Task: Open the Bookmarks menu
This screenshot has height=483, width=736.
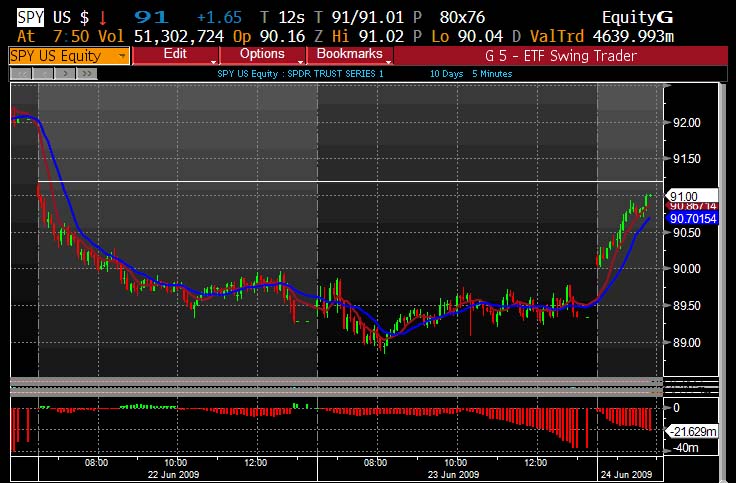Action: tap(350, 55)
